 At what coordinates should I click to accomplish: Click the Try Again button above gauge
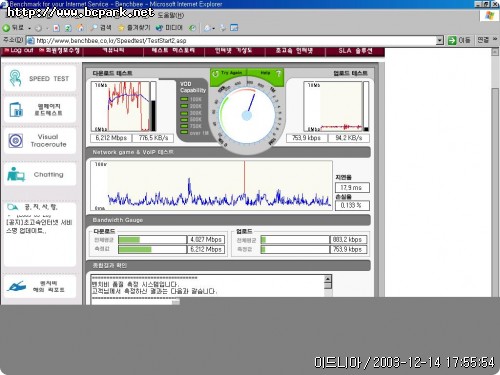click(229, 73)
